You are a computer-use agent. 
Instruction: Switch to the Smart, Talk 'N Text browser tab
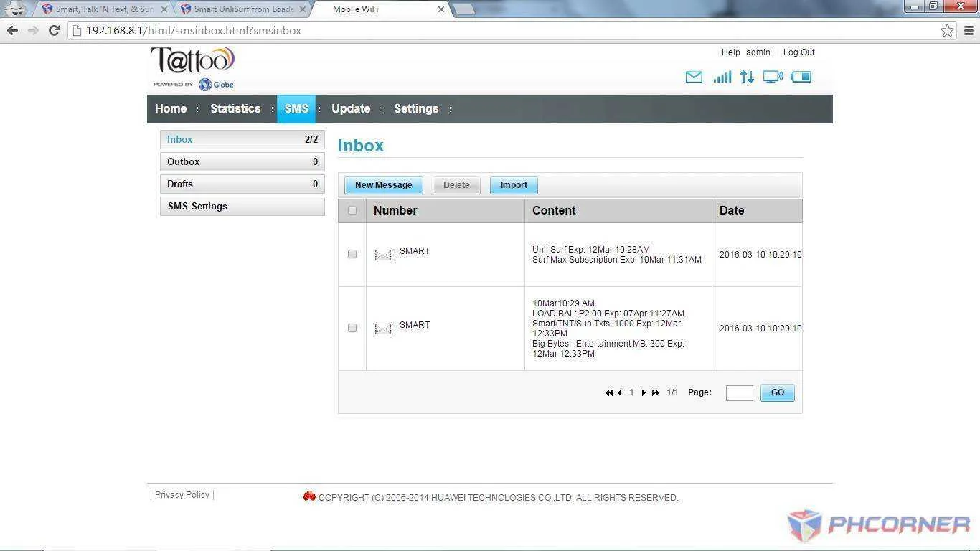(103, 9)
